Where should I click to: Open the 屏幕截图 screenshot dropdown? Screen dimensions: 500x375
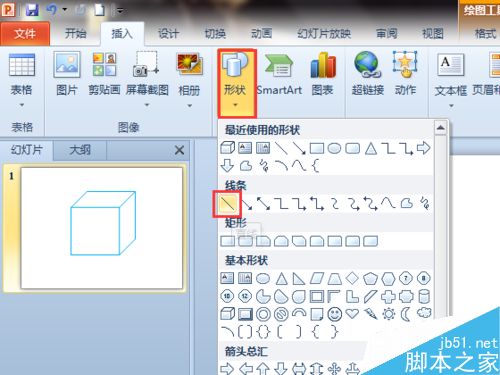147,80
